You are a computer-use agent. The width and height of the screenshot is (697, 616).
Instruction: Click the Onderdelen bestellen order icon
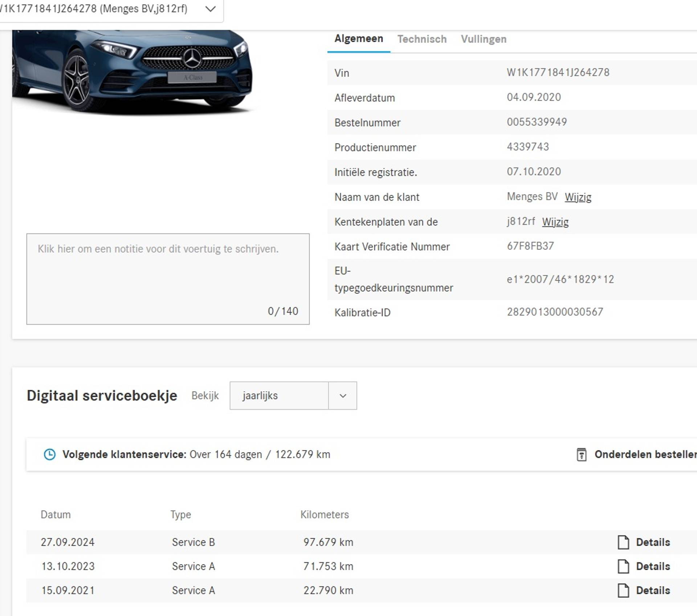pyautogui.click(x=581, y=454)
